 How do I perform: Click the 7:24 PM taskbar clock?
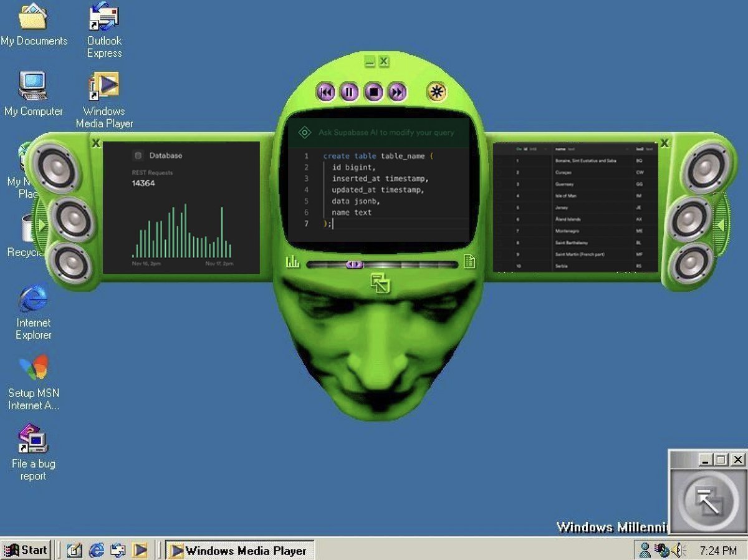coord(717,551)
